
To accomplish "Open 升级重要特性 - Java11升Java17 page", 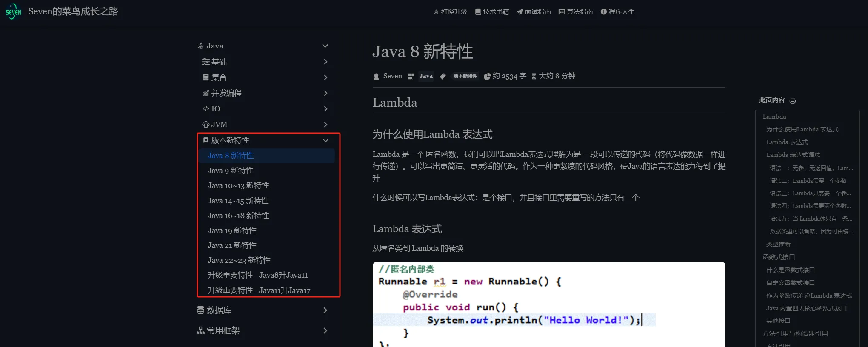I will 259,290.
